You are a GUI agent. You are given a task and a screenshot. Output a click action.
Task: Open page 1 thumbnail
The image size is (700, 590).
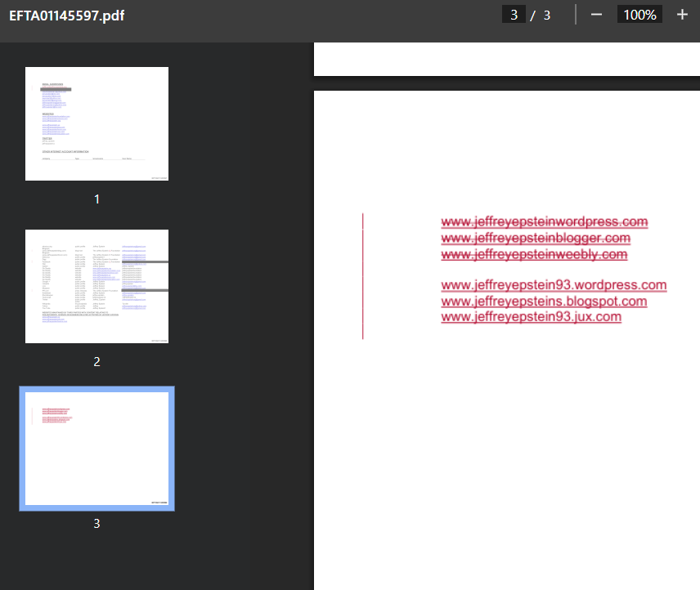(x=96, y=124)
